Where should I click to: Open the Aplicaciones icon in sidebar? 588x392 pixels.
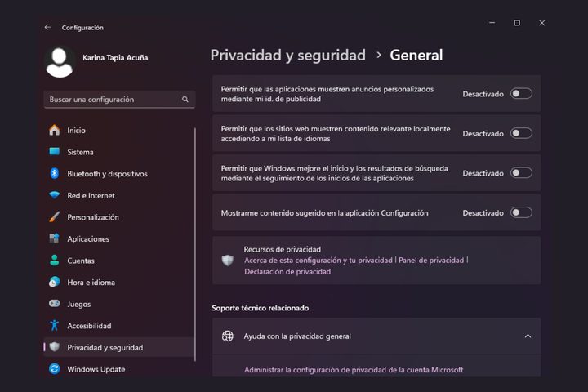(55, 239)
